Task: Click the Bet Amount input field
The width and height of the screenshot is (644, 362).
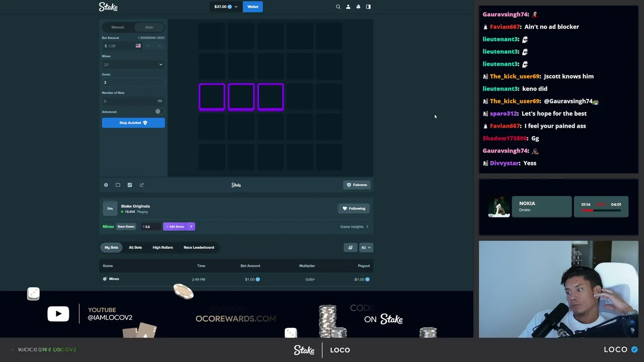Action: pos(122,46)
